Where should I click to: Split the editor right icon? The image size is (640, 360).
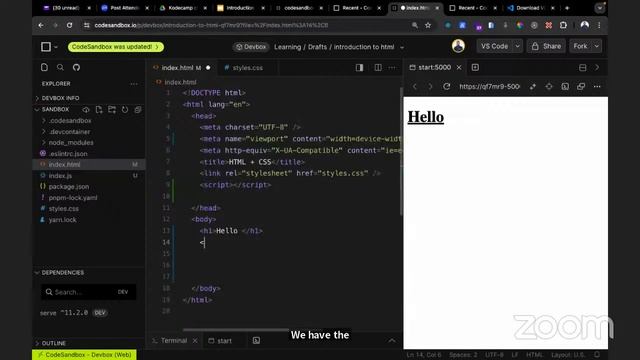[378, 67]
